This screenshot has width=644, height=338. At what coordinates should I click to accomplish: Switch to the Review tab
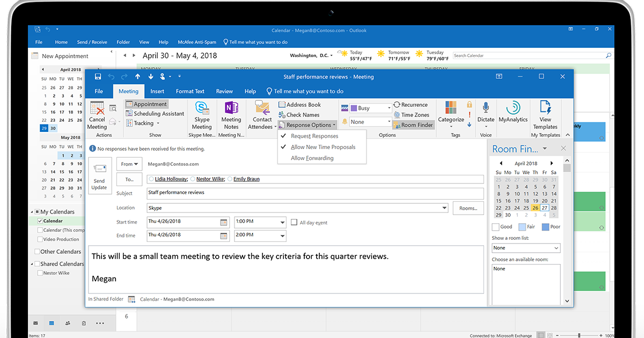(x=224, y=91)
